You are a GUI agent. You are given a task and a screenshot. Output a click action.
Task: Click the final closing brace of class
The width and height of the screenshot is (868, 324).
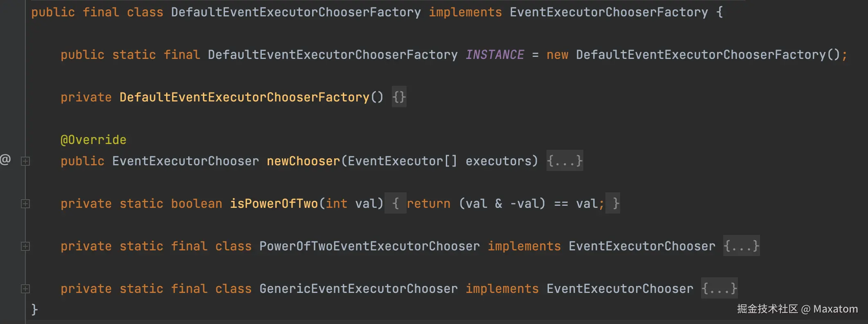35,309
